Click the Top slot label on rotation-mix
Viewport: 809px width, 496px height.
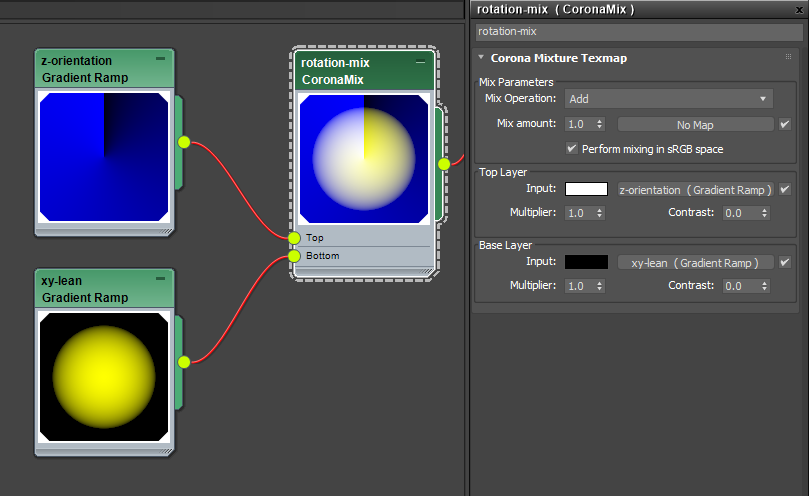315,237
